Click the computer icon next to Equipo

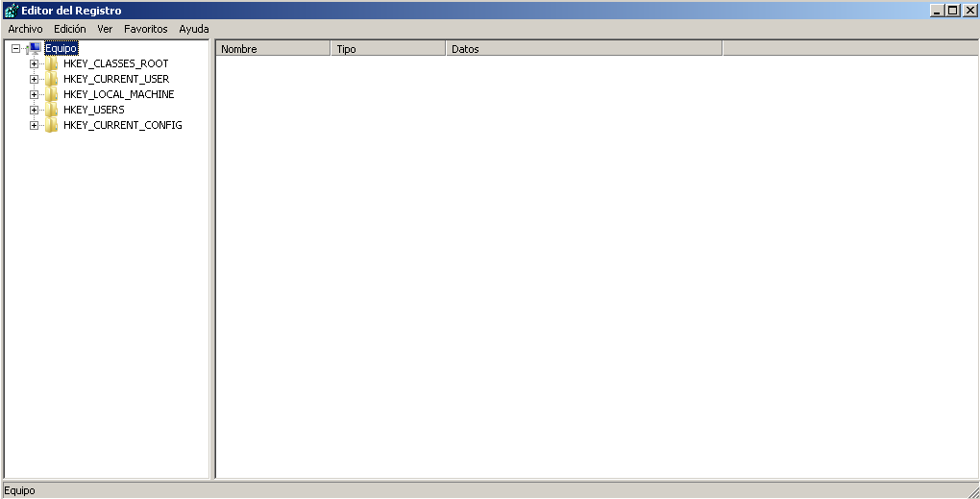pos(34,48)
